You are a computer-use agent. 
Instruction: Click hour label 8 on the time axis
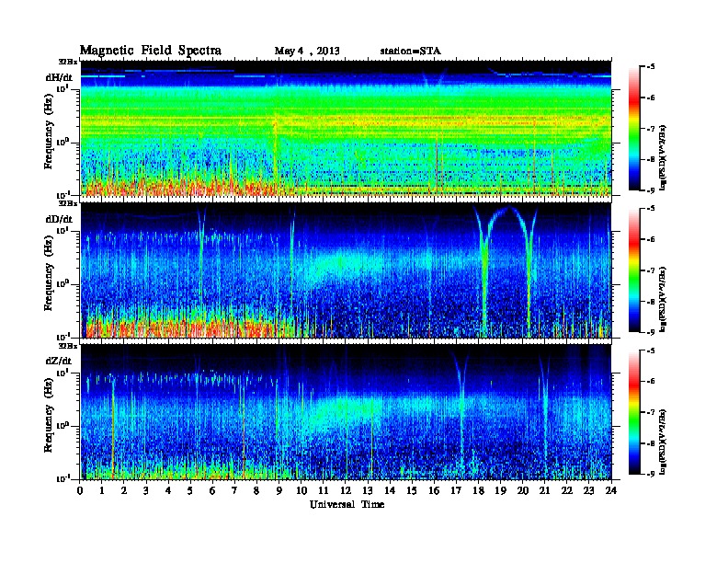coord(256,490)
